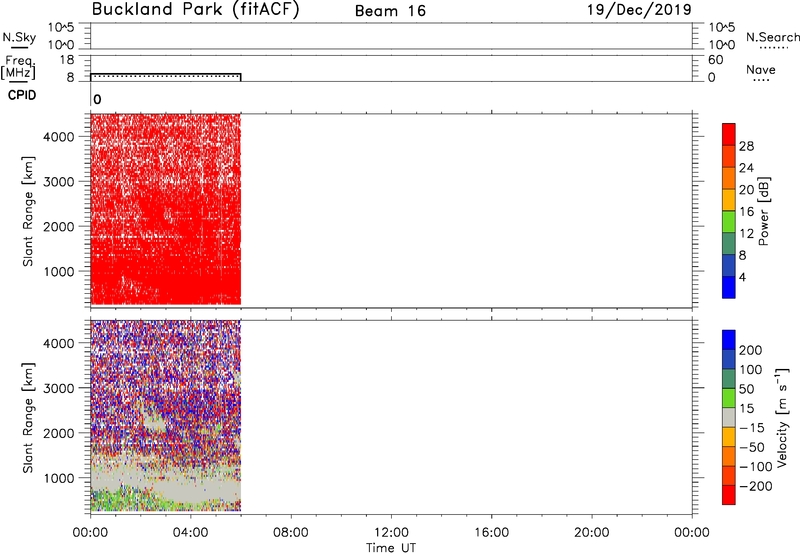
Task: Click the 'Power [dB]' colorbar label
Action: [764, 211]
